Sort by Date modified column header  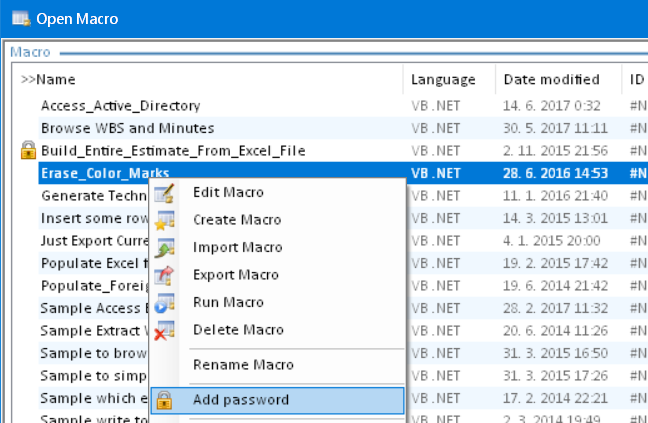[x=551, y=79]
